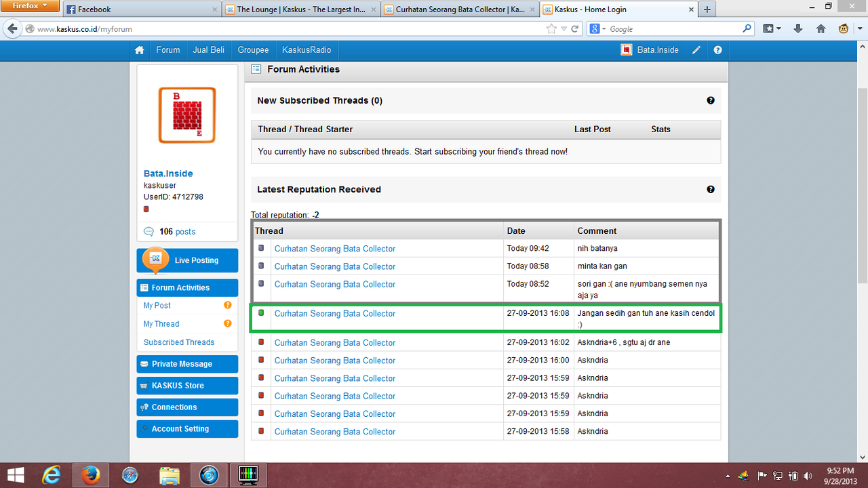Open Groupee in the navbar
Viewport: 868px width, 488px height.
click(x=253, y=50)
